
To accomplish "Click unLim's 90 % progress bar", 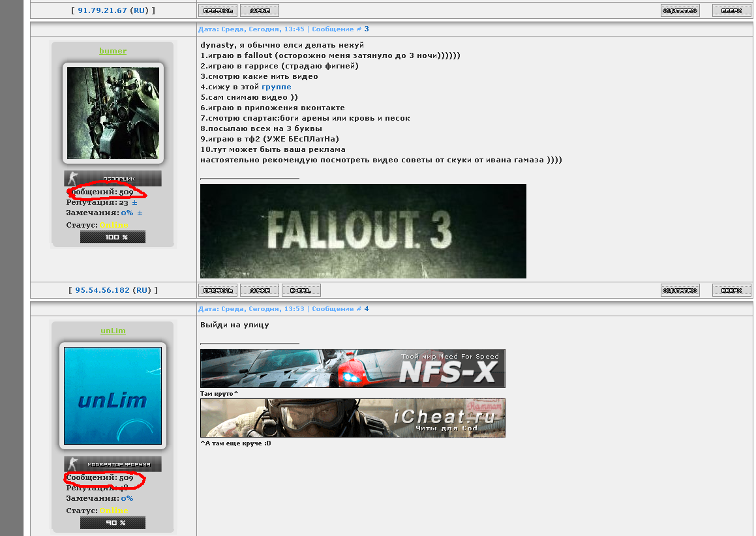I will [113, 522].
